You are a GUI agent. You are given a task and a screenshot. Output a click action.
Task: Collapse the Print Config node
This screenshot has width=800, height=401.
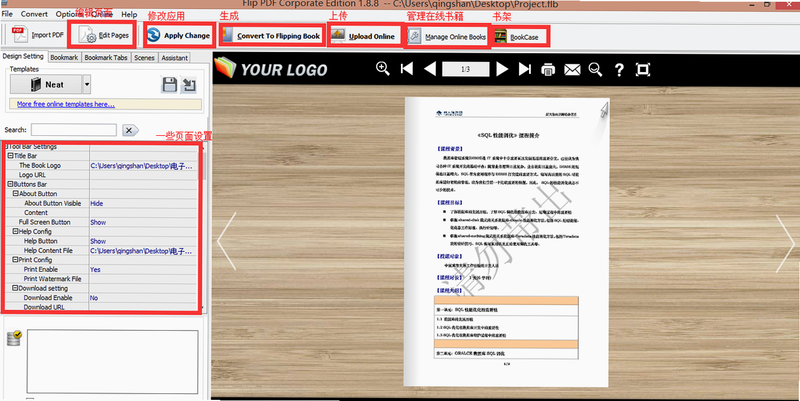15,260
